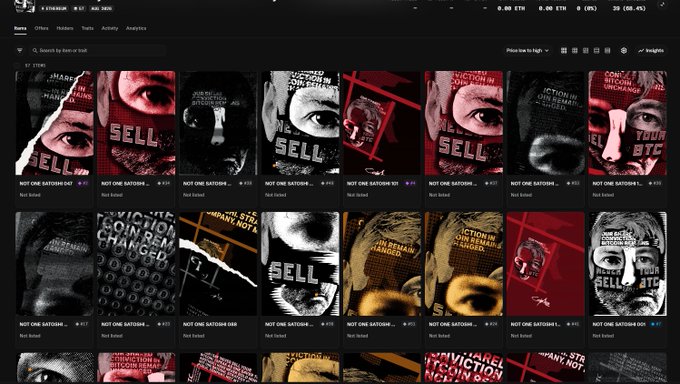Switch to compact grid view icon

coord(575,51)
